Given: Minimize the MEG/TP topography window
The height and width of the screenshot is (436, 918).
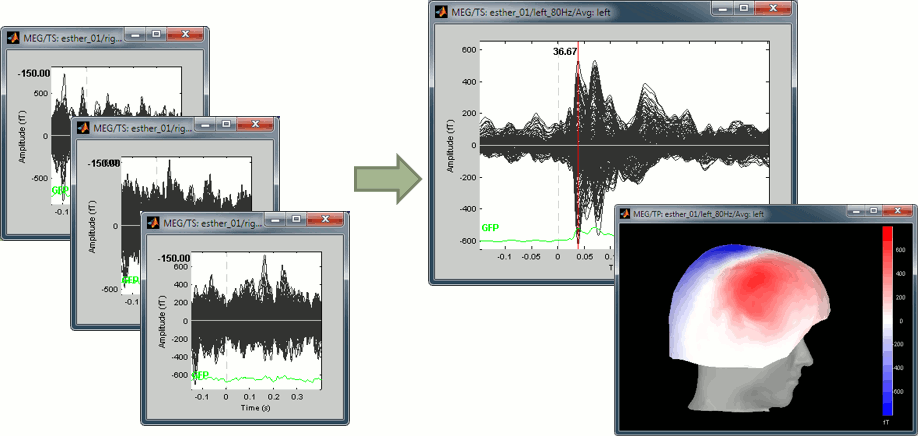Looking at the screenshot, I should 854,211.
